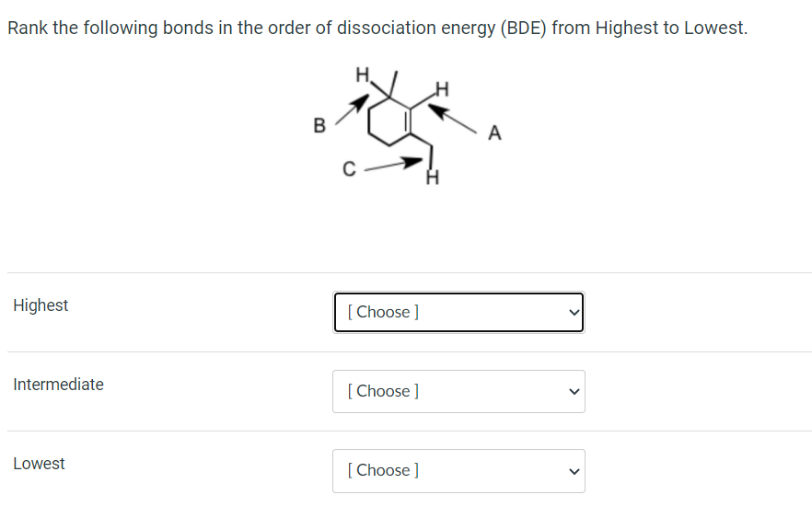
Task: Open the Lowest ranking dropdown
Action: [458, 470]
